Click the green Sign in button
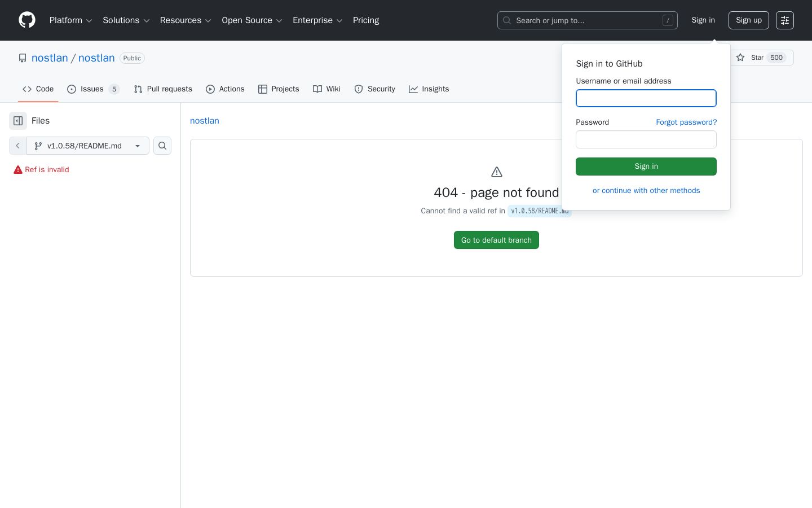The image size is (812, 508). (x=646, y=167)
